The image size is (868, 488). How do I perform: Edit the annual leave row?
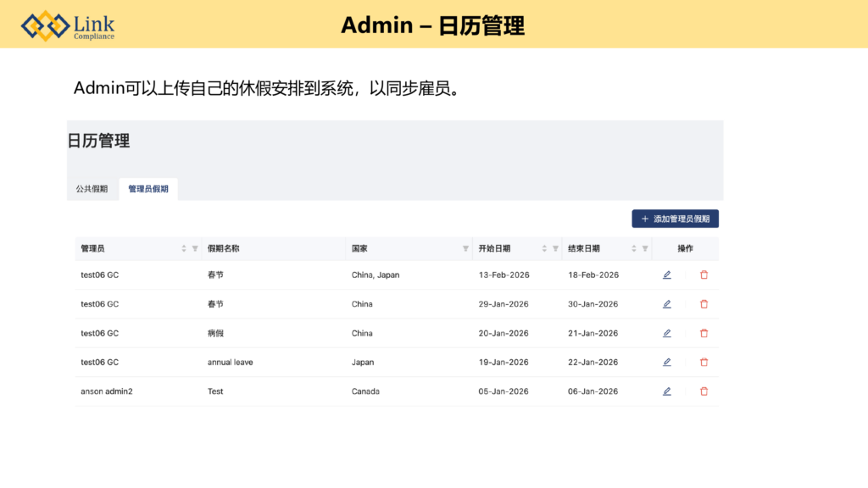click(666, 362)
